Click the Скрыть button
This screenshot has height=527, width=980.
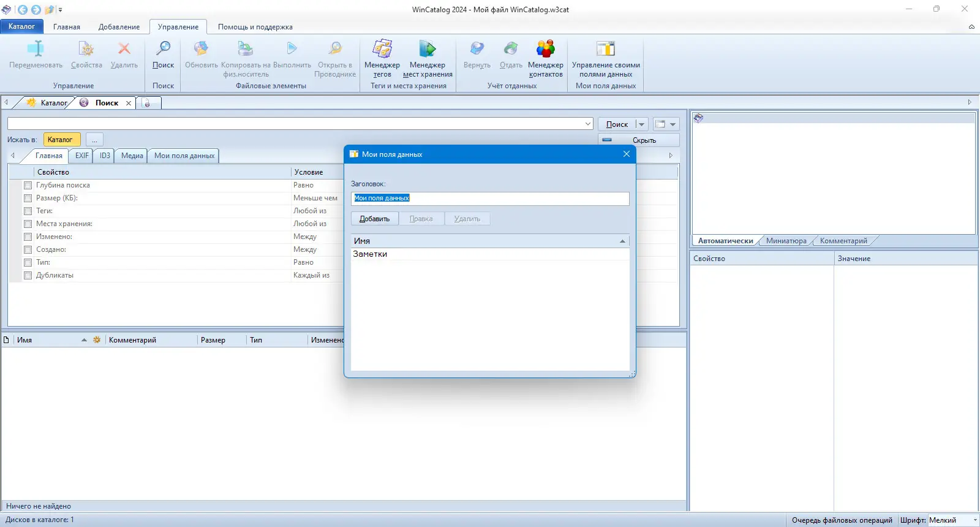coord(639,140)
